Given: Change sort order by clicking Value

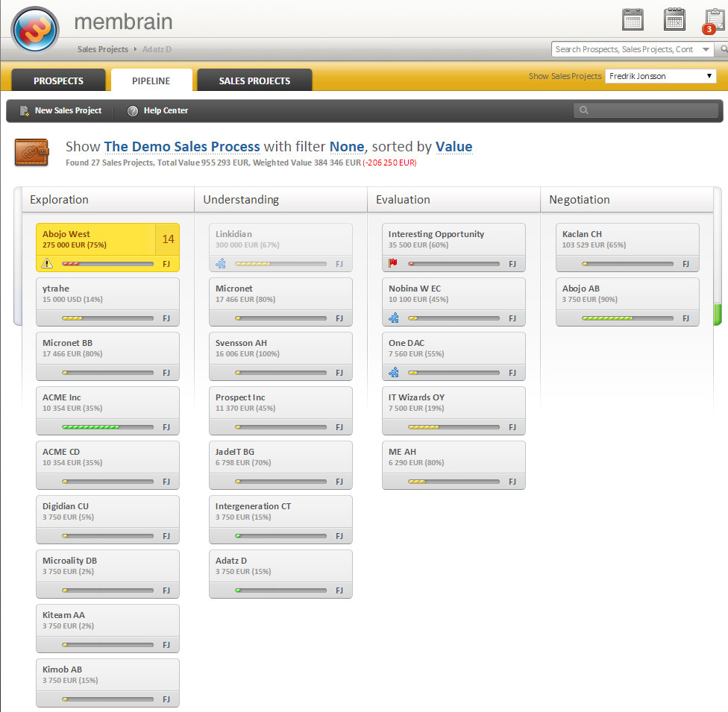Looking at the screenshot, I should coord(454,147).
